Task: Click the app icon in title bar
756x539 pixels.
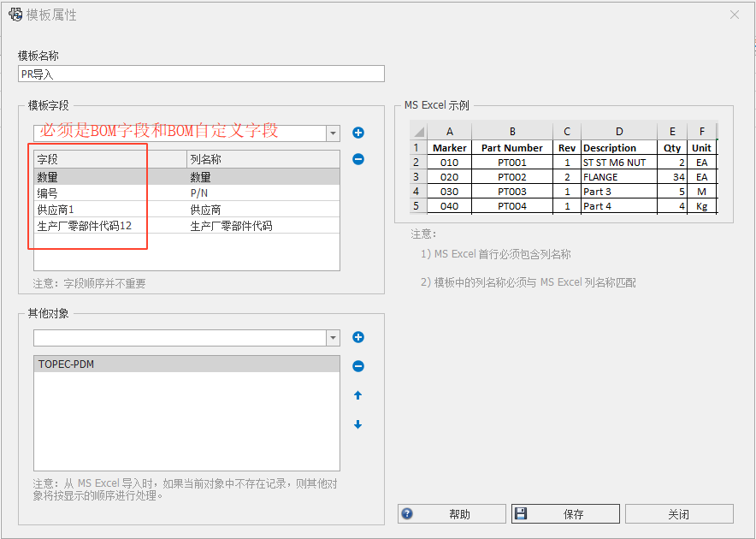Action: click(x=15, y=15)
